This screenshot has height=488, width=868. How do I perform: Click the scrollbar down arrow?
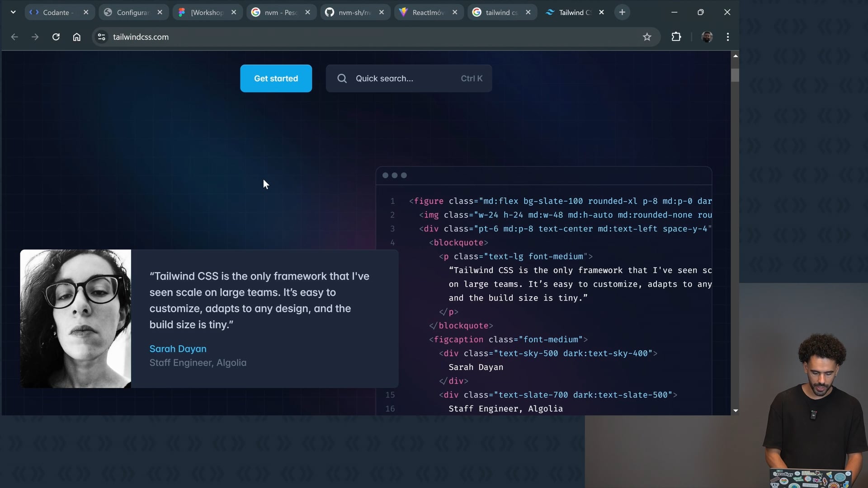(736, 410)
